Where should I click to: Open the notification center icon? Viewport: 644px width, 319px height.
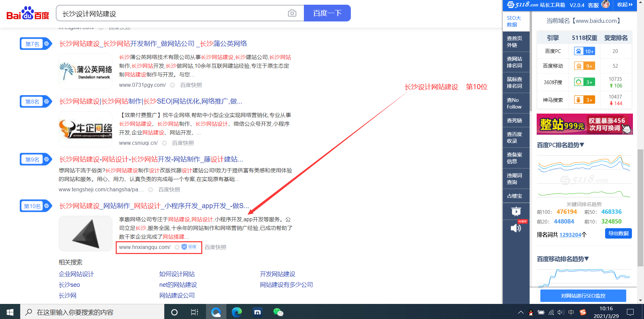(x=630, y=312)
